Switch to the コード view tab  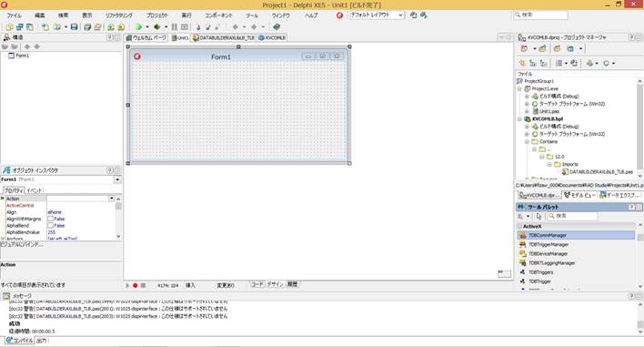[257, 284]
